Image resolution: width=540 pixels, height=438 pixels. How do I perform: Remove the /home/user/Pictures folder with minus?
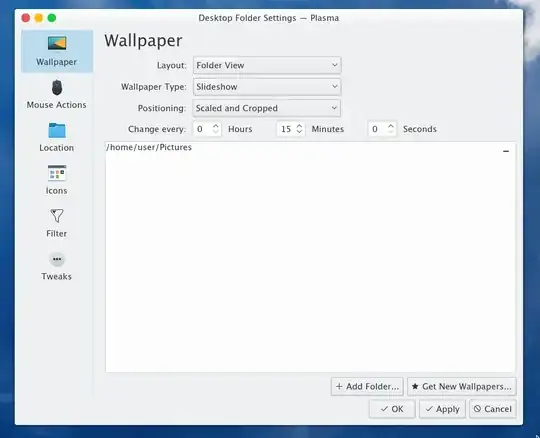coord(506,151)
